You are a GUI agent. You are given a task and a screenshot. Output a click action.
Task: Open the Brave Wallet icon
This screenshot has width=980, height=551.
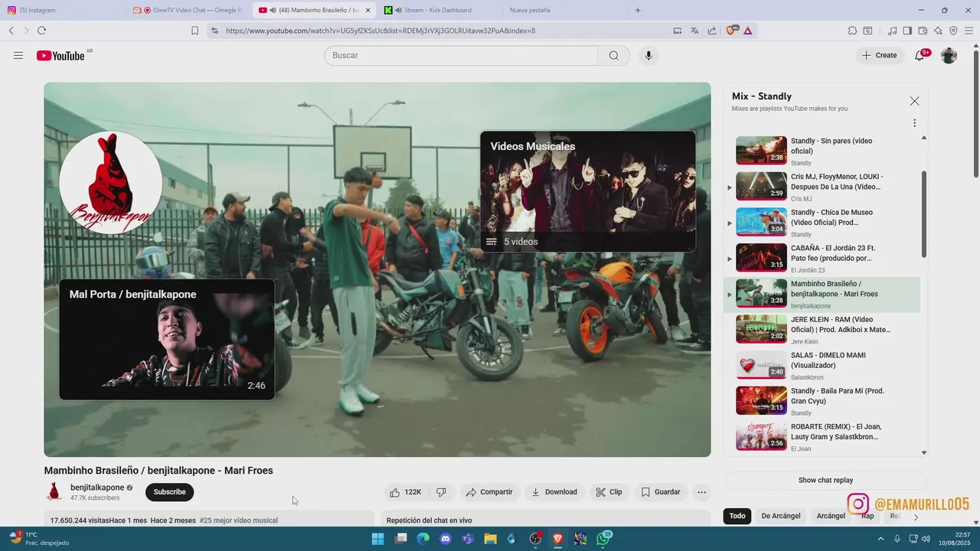click(x=923, y=31)
